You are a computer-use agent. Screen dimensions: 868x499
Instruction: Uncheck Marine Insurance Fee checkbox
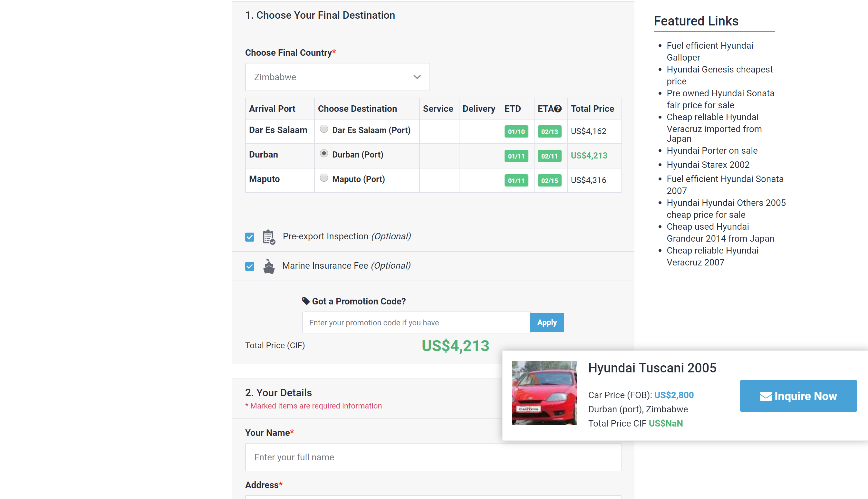tap(249, 266)
